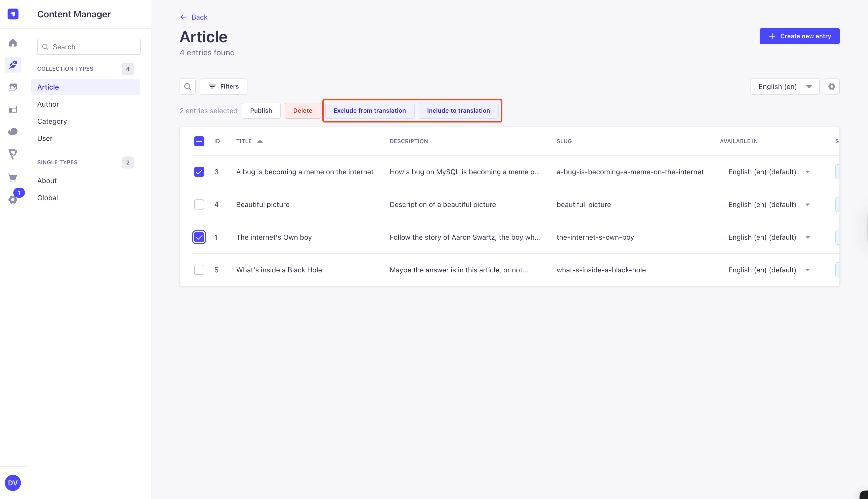
Task: Open list view settings cog
Action: point(831,87)
